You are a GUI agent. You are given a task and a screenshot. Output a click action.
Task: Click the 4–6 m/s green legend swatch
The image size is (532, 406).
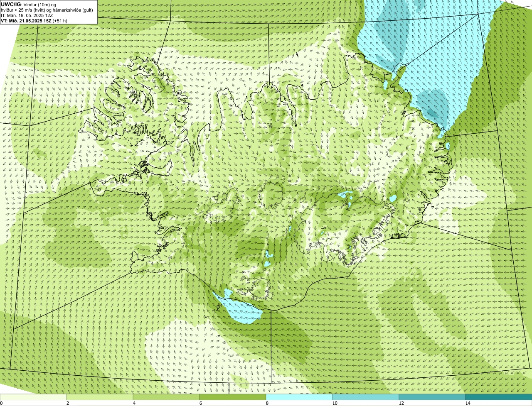click(x=166, y=397)
